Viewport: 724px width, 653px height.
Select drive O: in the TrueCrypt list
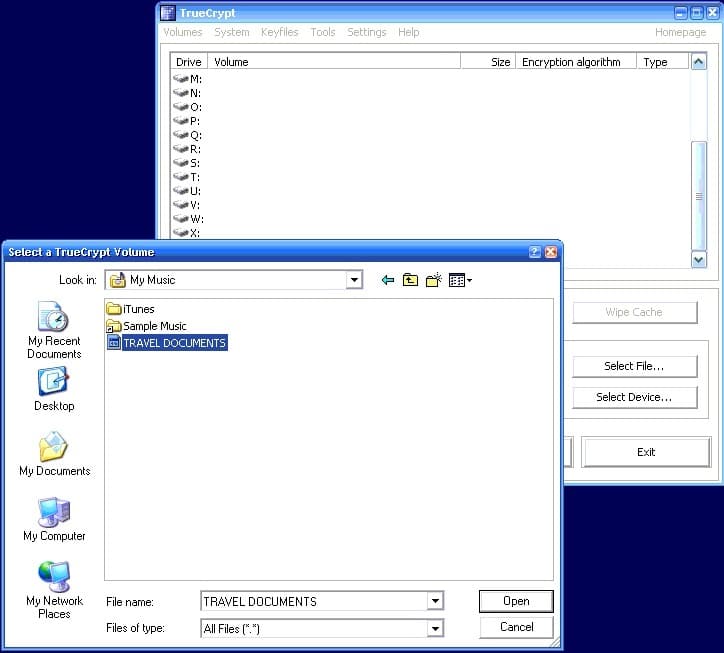pos(187,107)
